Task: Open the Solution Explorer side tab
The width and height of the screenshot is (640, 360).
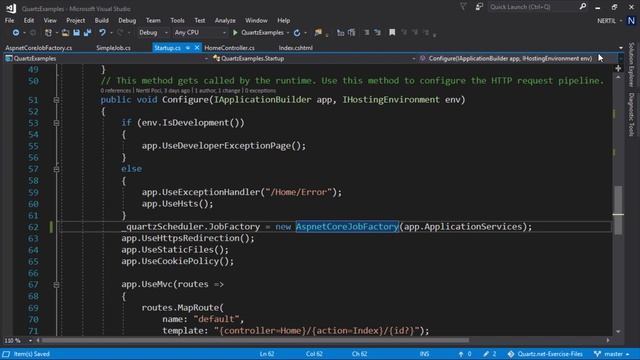Action: coord(631,64)
